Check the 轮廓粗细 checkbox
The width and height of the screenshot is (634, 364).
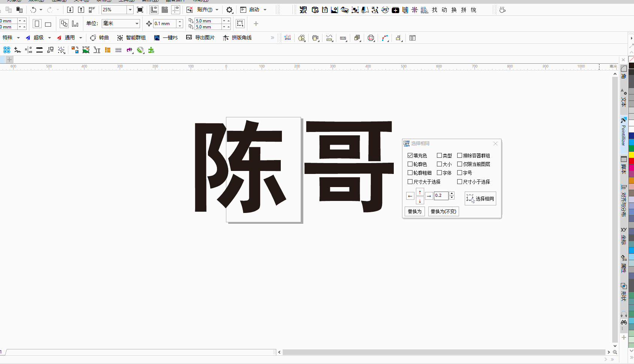(410, 172)
